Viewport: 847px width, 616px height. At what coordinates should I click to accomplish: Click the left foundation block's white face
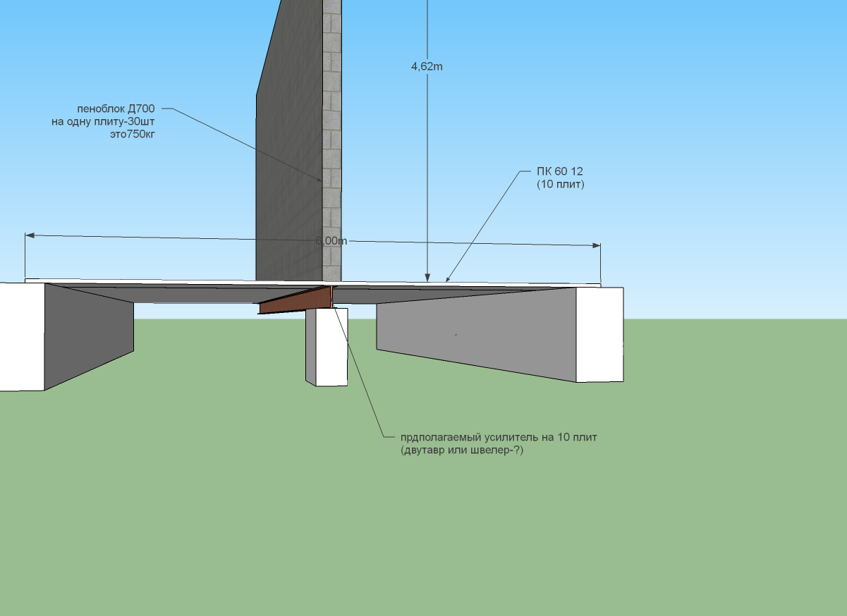coord(22,336)
